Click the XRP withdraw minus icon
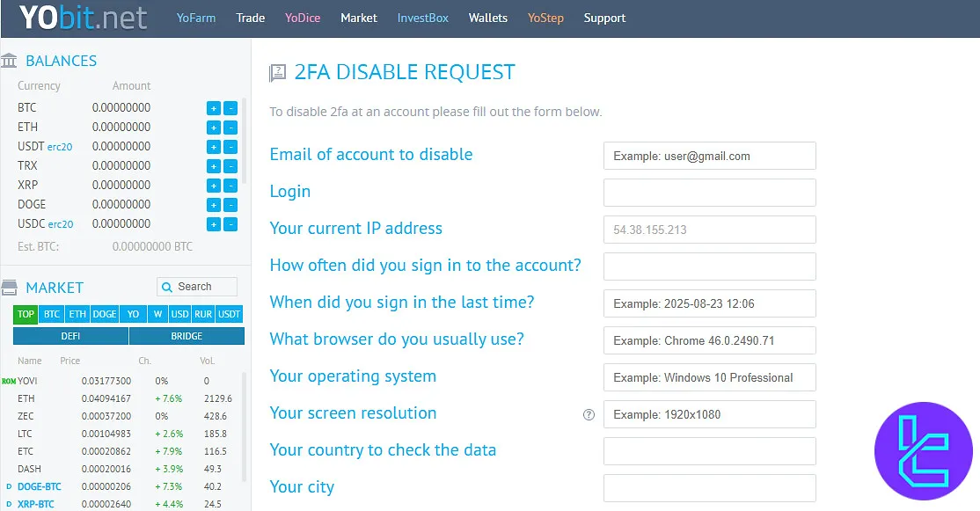 point(230,186)
